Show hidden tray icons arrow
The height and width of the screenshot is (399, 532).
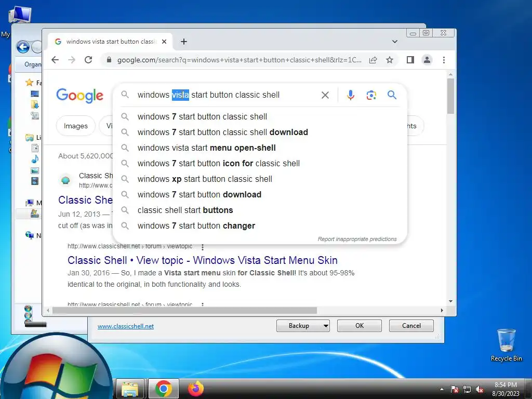(x=442, y=390)
